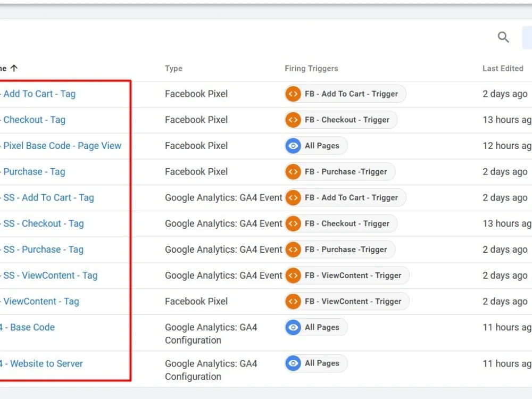
Task: Click '11 hours ago' in the Base Code row
Action: [507, 327]
